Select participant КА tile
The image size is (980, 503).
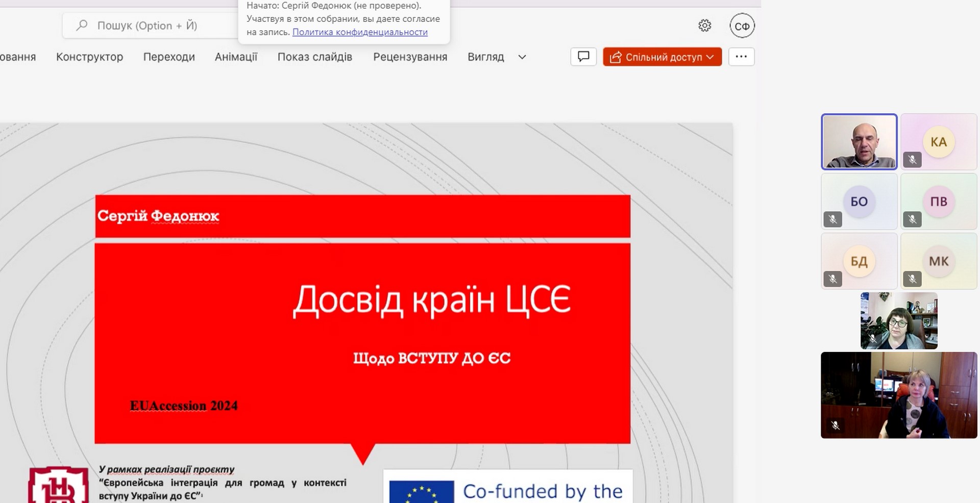939,142
